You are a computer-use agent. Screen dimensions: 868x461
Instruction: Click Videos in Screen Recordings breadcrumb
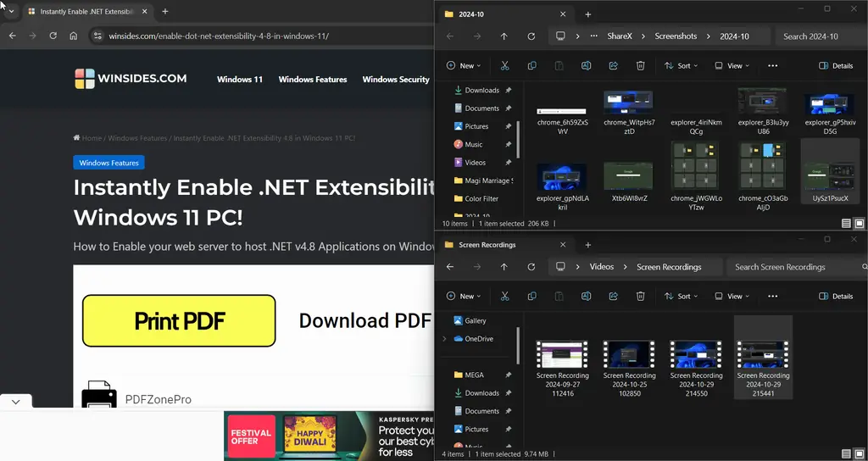601,267
